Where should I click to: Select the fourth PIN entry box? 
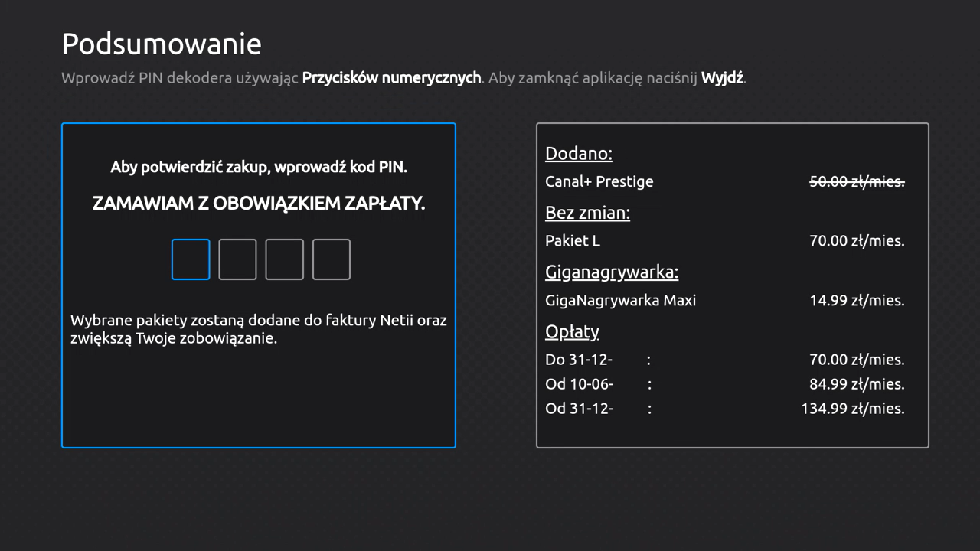(331, 259)
